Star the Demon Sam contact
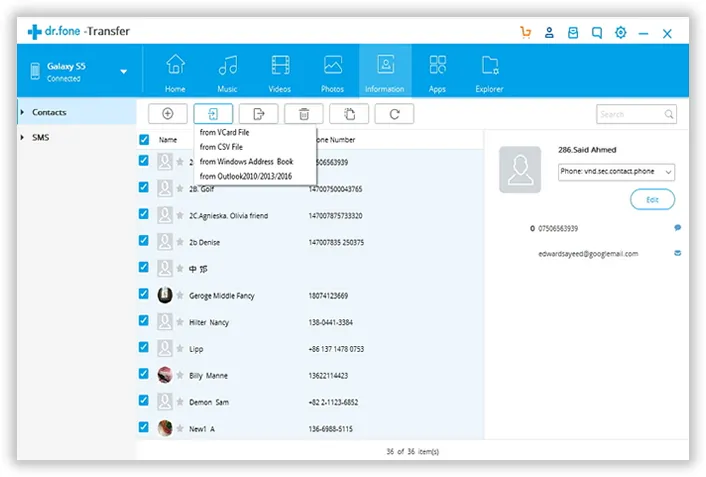The width and height of the screenshot is (706, 477). pos(180,402)
